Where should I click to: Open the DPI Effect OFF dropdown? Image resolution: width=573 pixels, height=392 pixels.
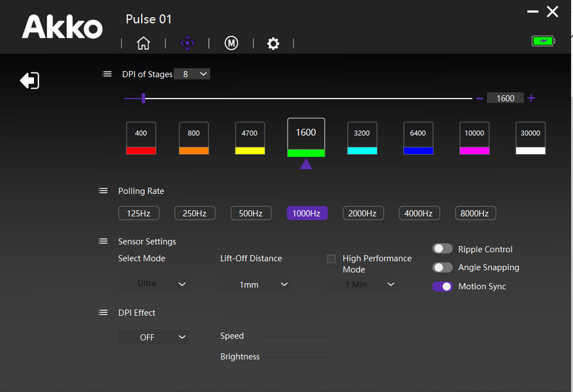[154, 337]
